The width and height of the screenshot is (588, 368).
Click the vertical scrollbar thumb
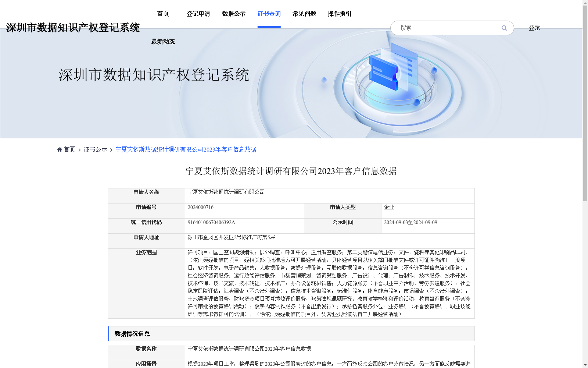tap(585, 104)
